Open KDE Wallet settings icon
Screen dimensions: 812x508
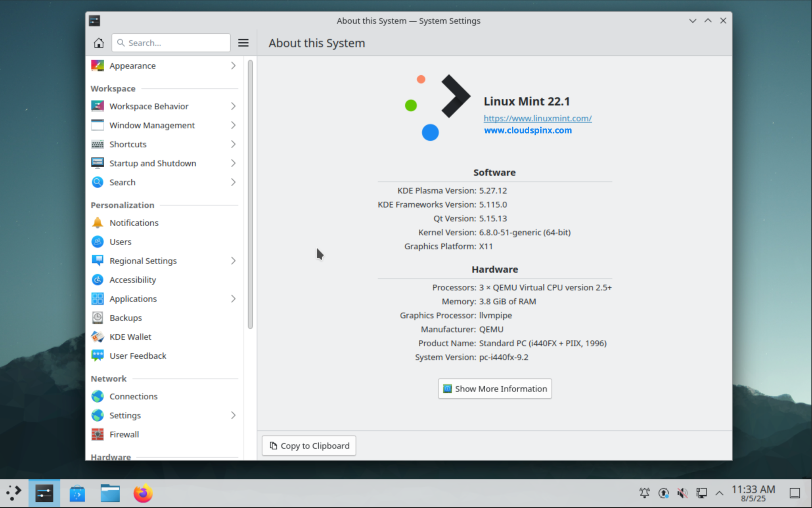click(x=98, y=336)
